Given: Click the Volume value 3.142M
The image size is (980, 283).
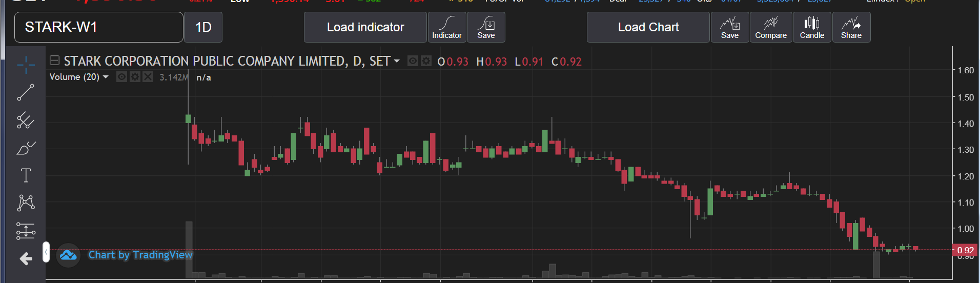Looking at the screenshot, I should pyautogui.click(x=174, y=77).
